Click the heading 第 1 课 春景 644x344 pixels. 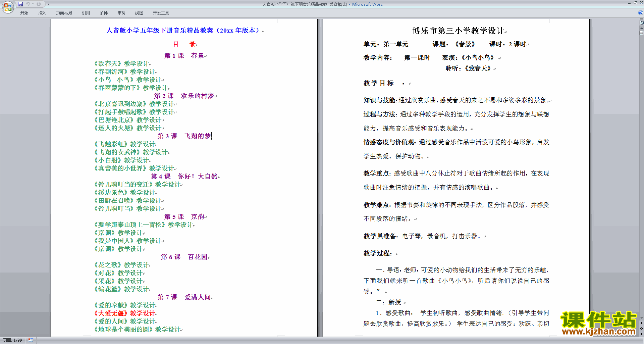tap(184, 56)
